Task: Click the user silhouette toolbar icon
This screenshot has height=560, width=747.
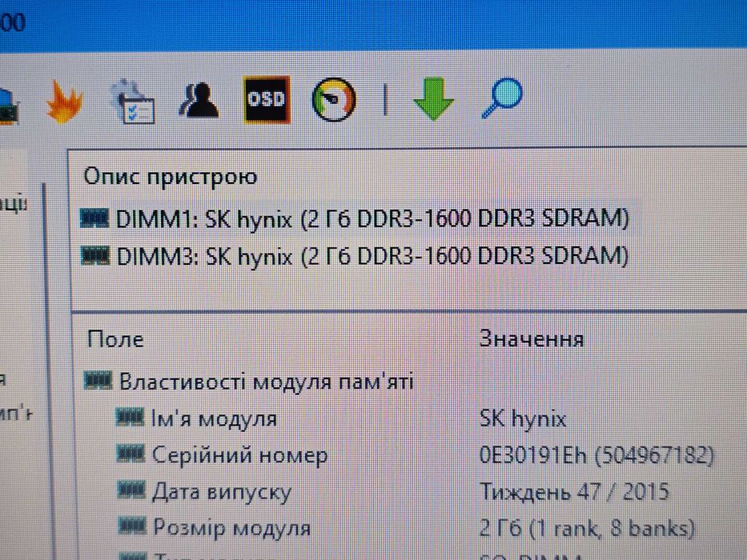Action: [x=199, y=100]
